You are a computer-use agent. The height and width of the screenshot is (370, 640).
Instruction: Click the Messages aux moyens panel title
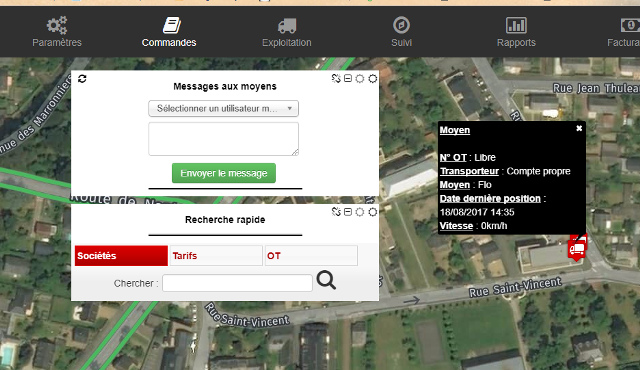(225, 86)
